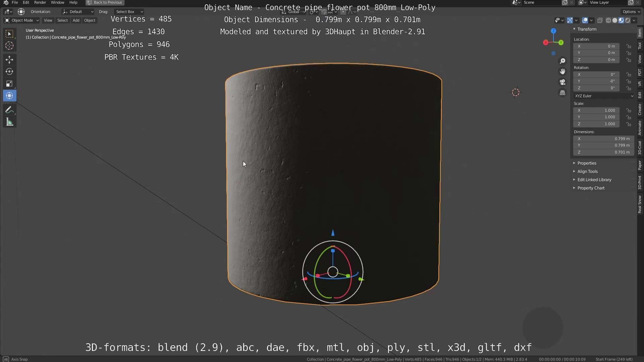This screenshot has height=362, width=644.
Task: Select the Scale tool
Action: click(9, 83)
